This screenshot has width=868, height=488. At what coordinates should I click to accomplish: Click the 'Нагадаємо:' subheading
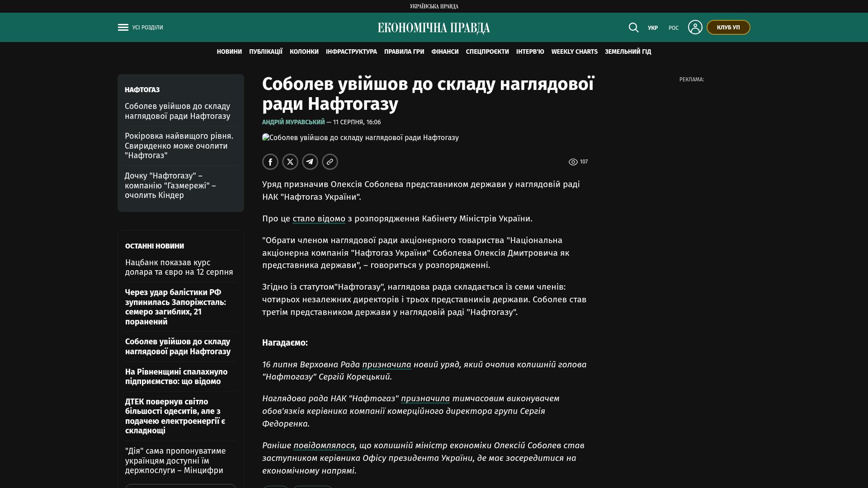pos(285,343)
